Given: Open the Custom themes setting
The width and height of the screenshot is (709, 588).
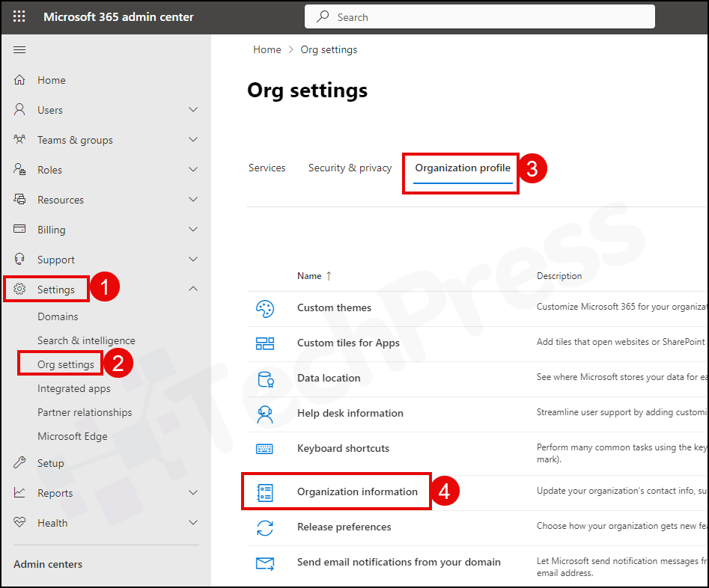Looking at the screenshot, I should pyautogui.click(x=334, y=307).
